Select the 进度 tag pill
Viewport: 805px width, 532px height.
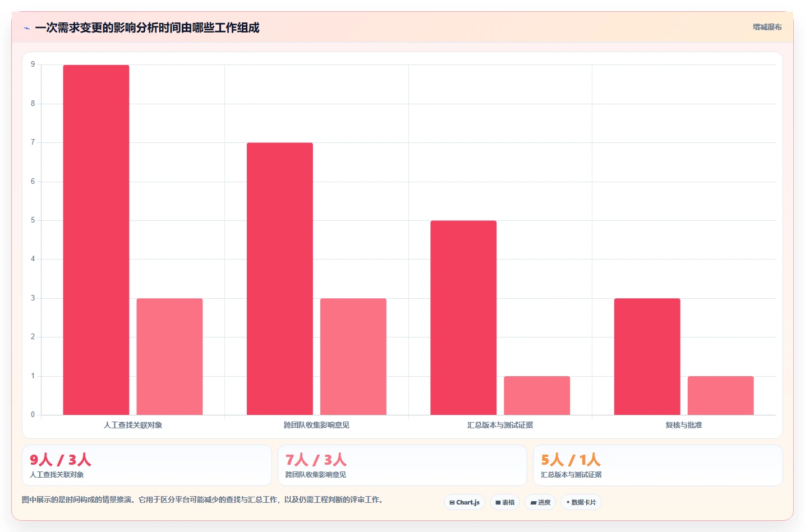(540, 502)
